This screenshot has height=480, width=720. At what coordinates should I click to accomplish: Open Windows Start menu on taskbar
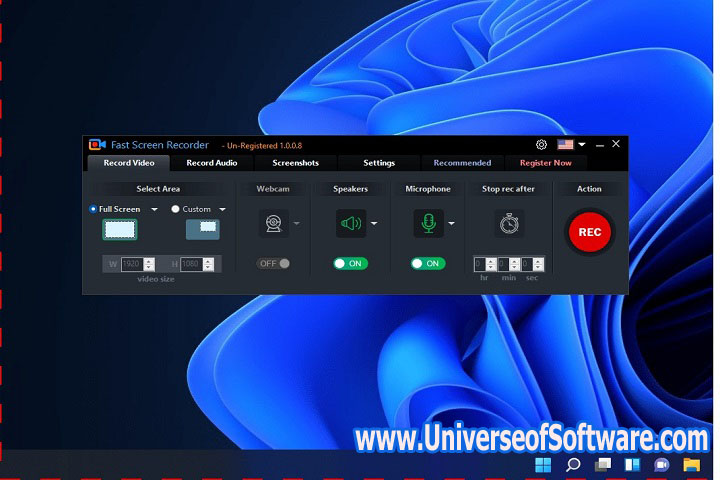[x=543, y=465]
